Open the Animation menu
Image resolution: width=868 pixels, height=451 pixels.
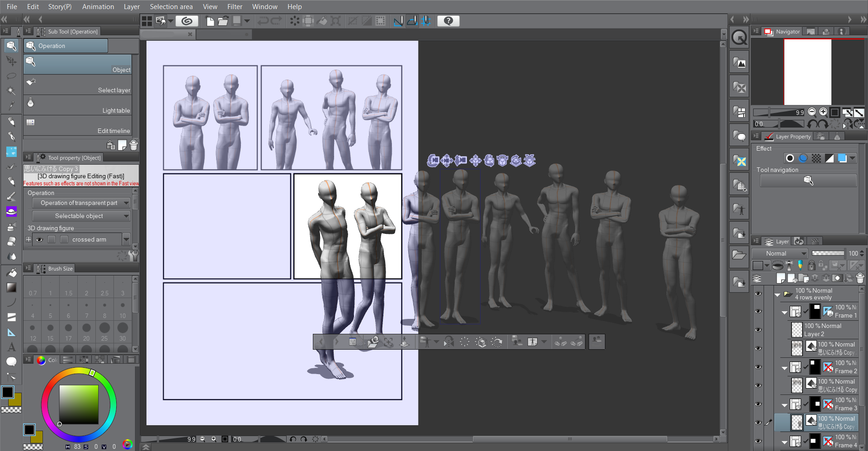click(x=98, y=6)
